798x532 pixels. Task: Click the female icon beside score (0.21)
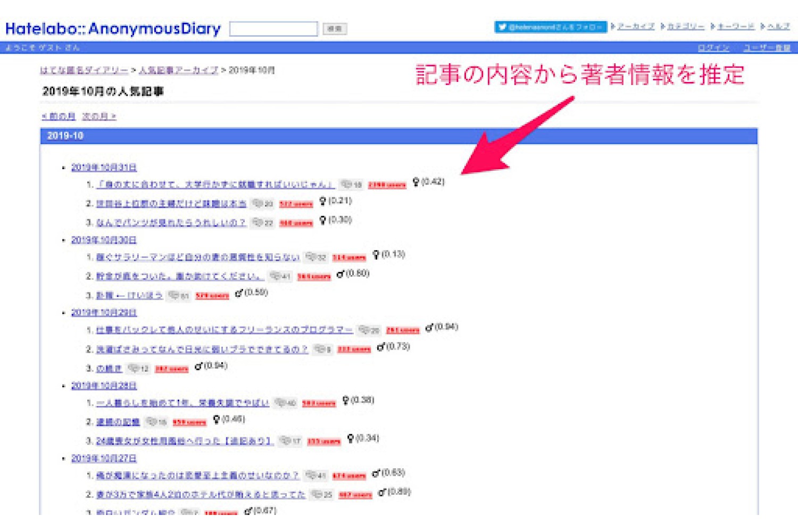tap(322, 202)
